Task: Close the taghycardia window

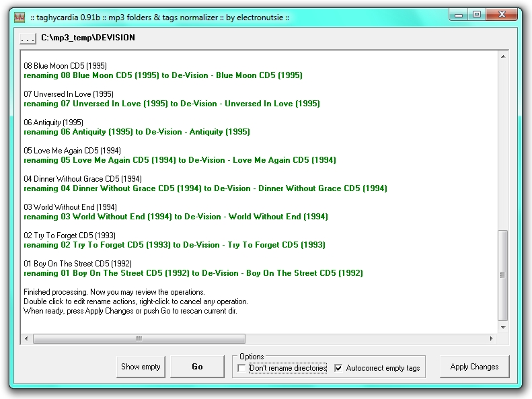Action: (x=502, y=15)
